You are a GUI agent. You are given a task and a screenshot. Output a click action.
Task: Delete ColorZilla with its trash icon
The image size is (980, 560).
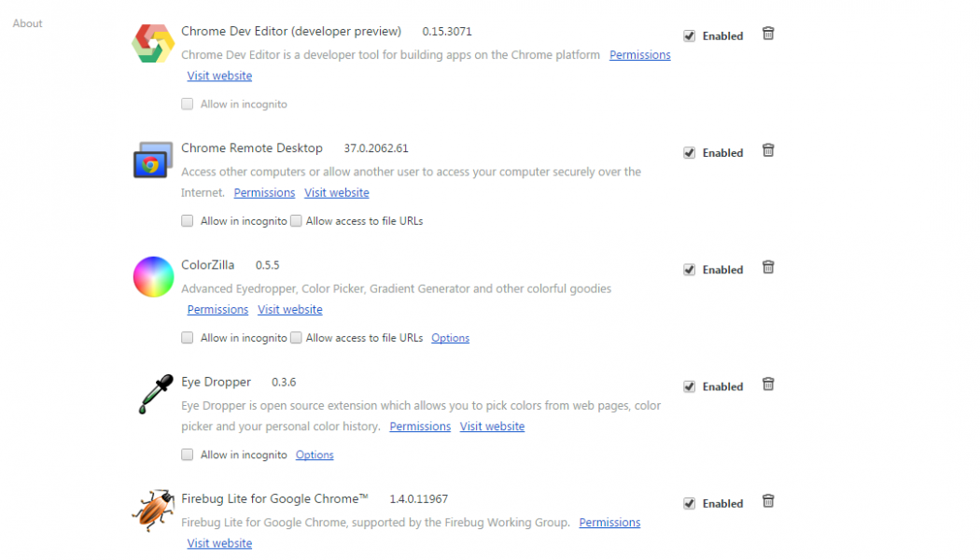coord(768,268)
